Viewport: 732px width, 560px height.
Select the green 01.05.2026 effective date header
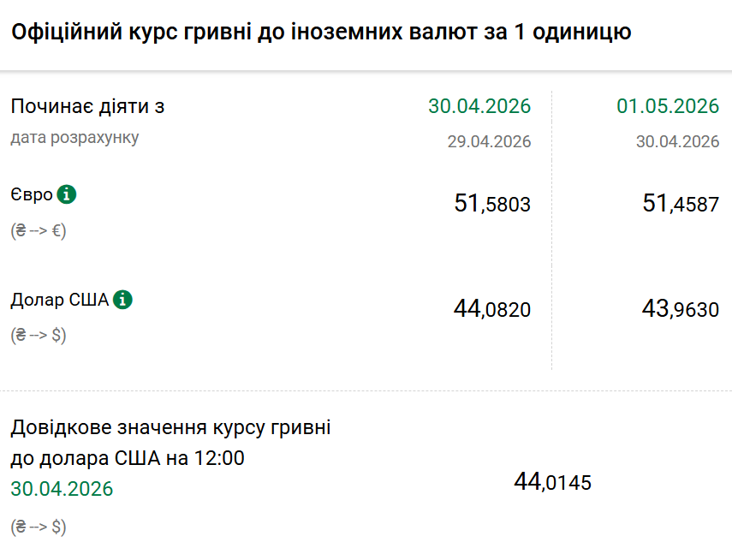(x=668, y=106)
